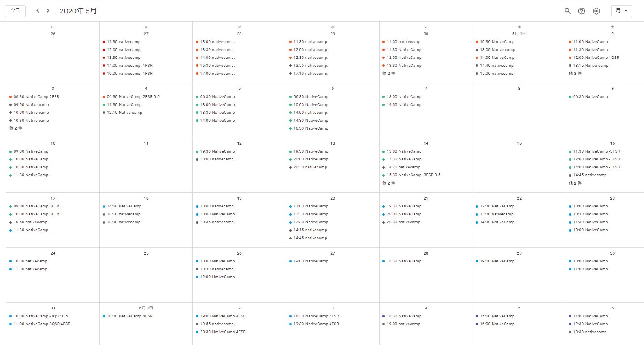Open 20:30 NativeCamp 4FSR on June 1
Viewport: 644px width, 345px height.
click(130, 316)
